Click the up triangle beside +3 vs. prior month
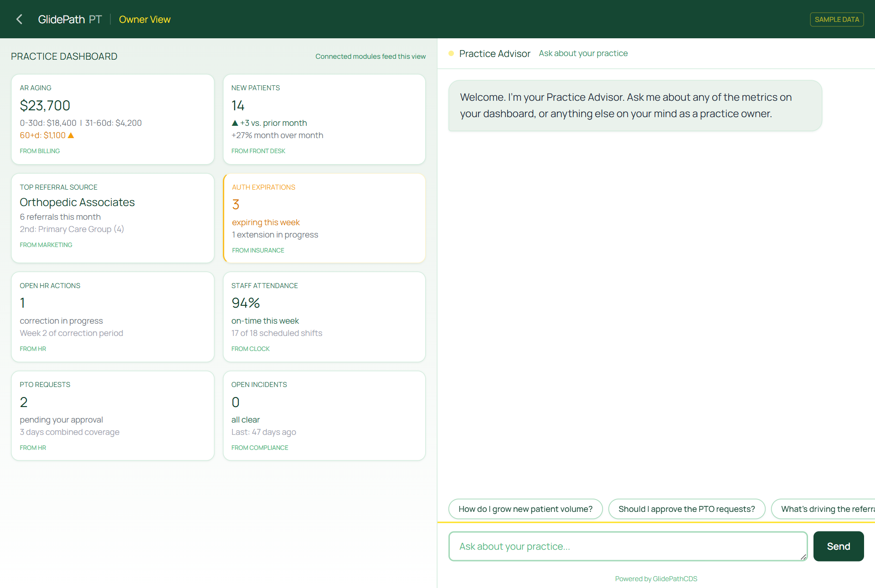The image size is (875, 588). coord(235,123)
